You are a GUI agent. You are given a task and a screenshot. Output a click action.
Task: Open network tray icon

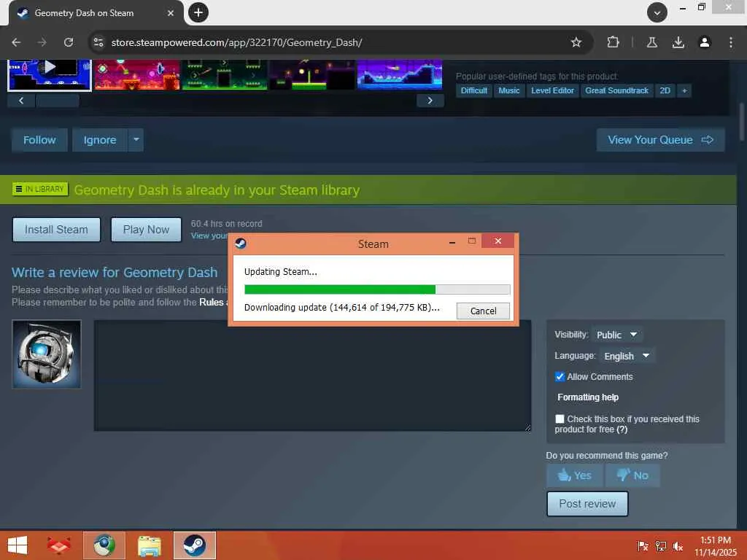pos(661,547)
